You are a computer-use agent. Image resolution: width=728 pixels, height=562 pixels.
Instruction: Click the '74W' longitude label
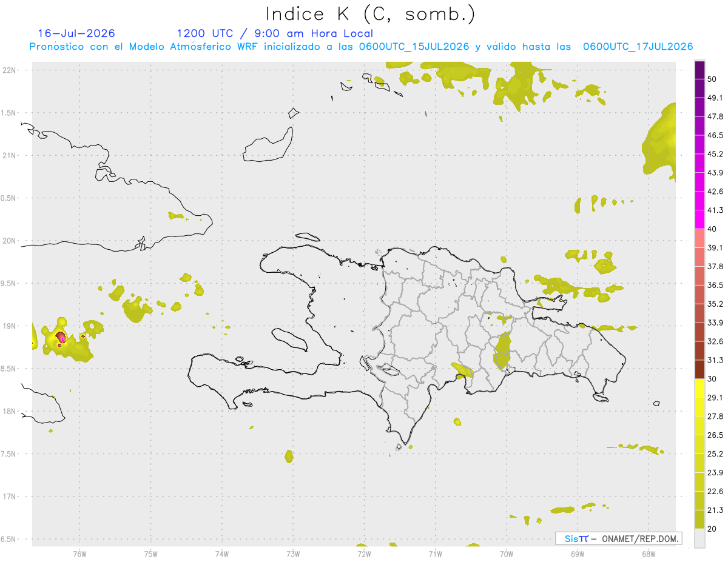click(x=222, y=554)
